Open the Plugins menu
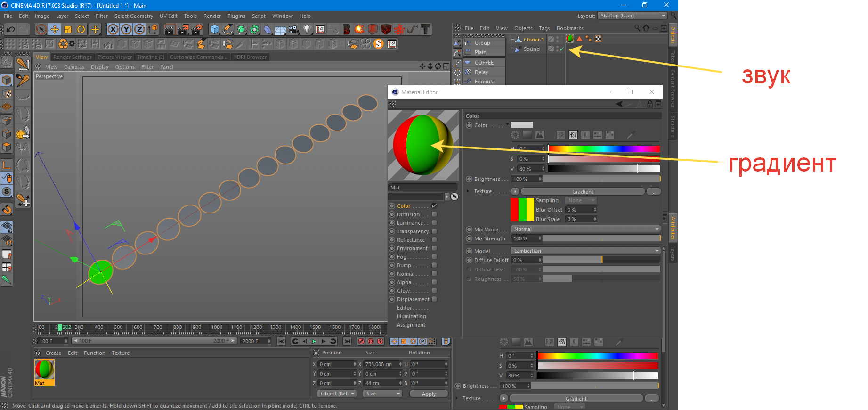868x410 pixels. coord(236,16)
